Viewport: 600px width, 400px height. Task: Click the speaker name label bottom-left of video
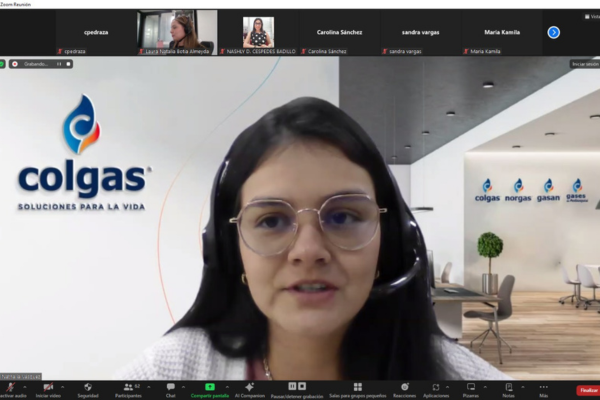coord(21,377)
